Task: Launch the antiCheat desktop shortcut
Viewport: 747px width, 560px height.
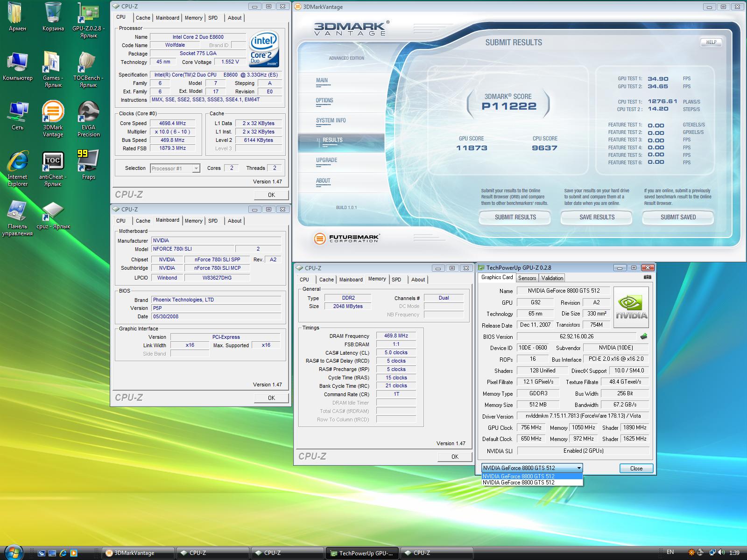Action: 53,168
